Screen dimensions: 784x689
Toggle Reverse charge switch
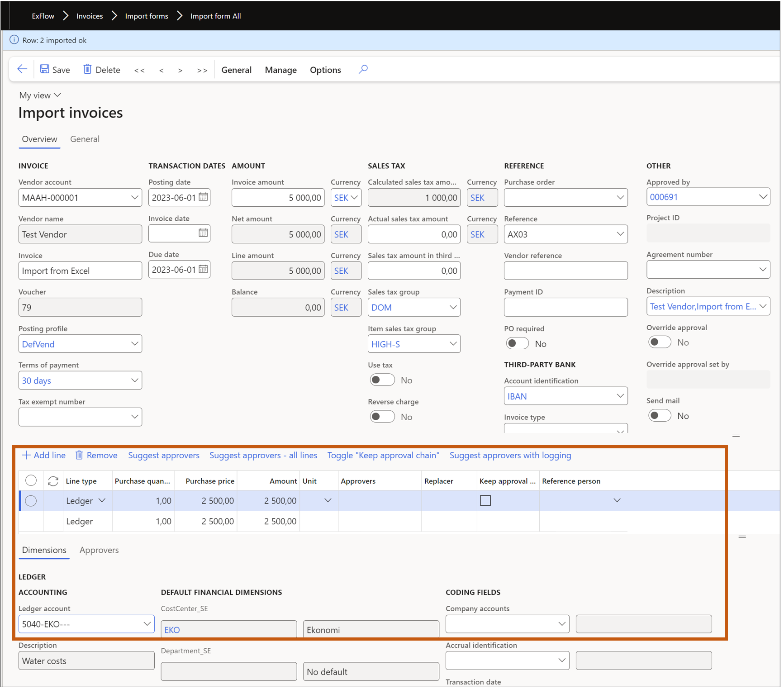(x=382, y=417)
